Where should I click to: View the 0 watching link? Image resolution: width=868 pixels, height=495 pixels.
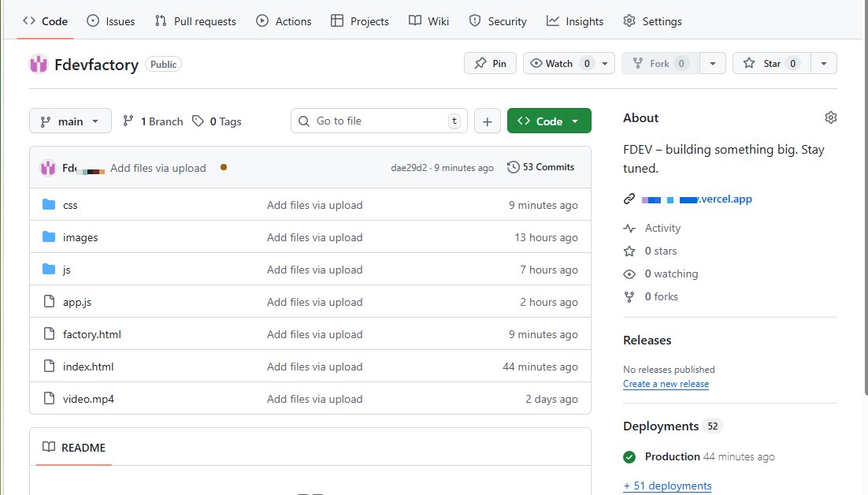(x=671, y=274)
